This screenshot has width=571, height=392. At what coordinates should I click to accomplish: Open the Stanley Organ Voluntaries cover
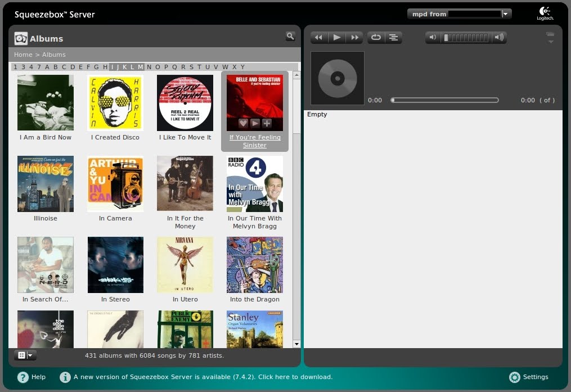coord(255,330)
